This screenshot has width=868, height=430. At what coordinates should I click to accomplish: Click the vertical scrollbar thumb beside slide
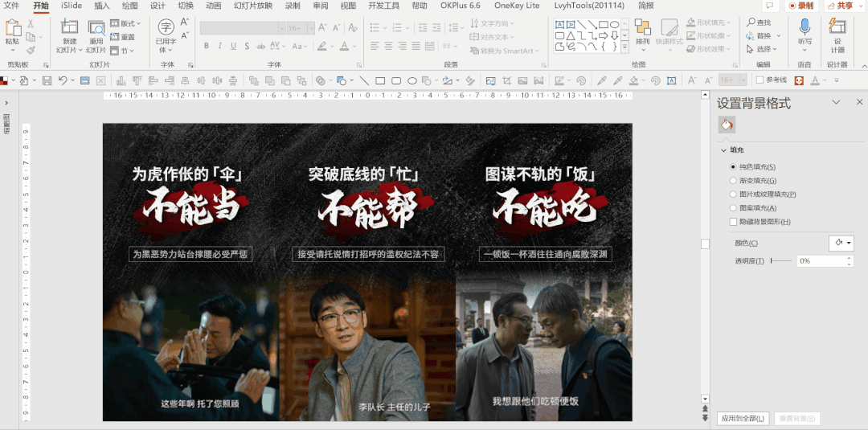click(705, 244)
